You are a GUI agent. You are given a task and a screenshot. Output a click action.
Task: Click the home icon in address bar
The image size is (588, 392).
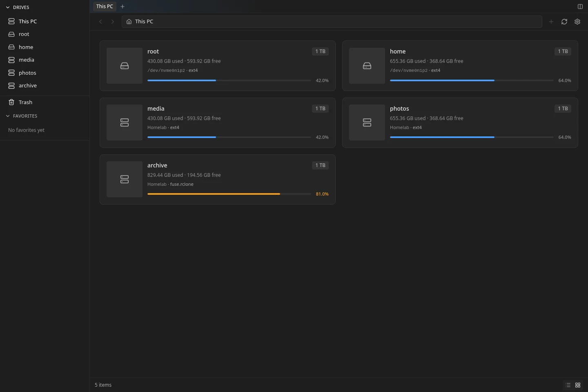pyautogui.click(x=129, y=22)
